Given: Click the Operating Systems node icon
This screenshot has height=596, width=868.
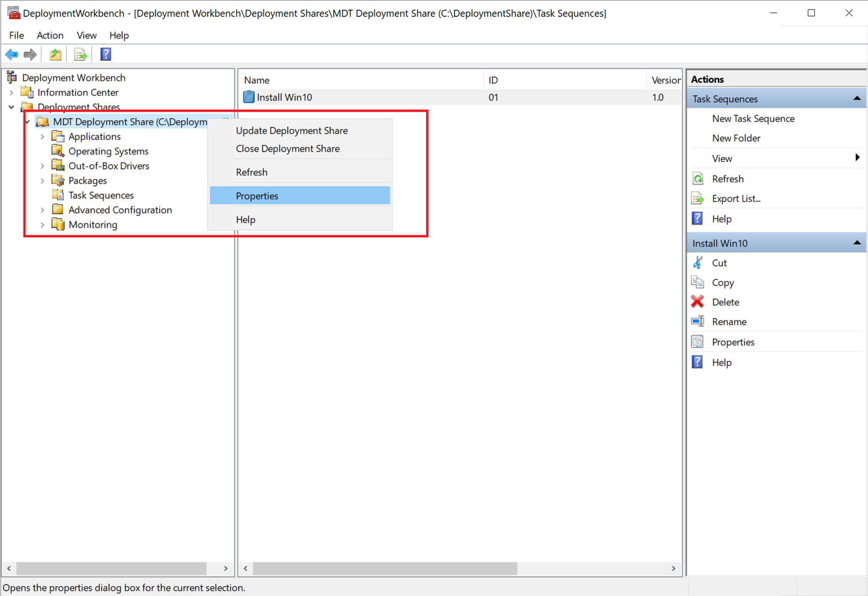Looking at the screenshot, I should point(58,151).
